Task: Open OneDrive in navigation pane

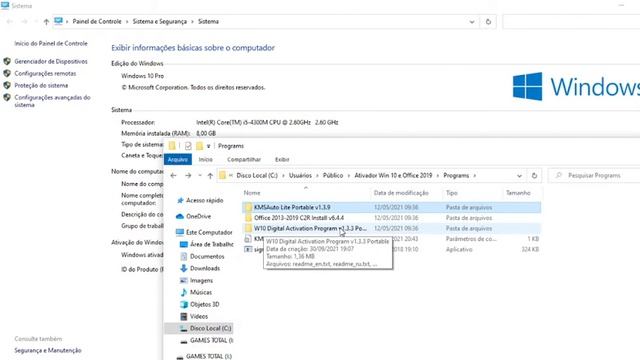Action: tap(198, 216)
